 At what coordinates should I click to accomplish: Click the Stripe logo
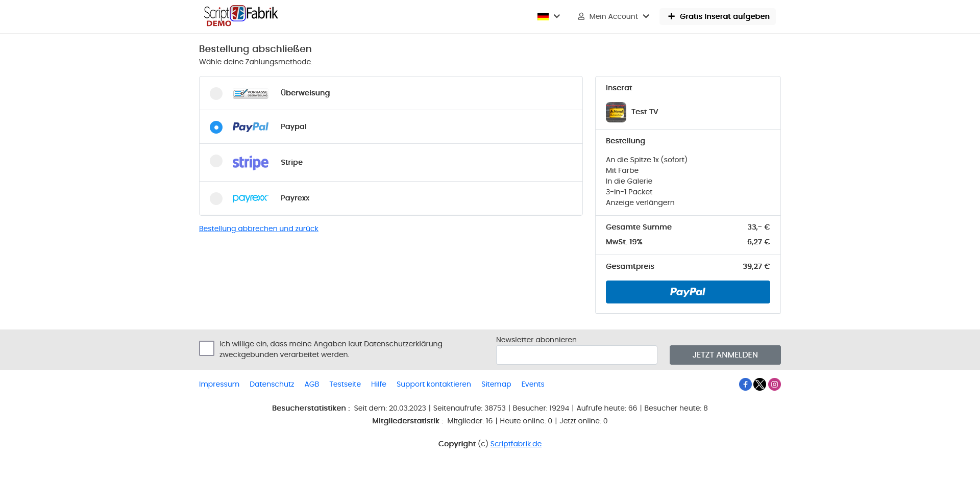tap(250, 163)
